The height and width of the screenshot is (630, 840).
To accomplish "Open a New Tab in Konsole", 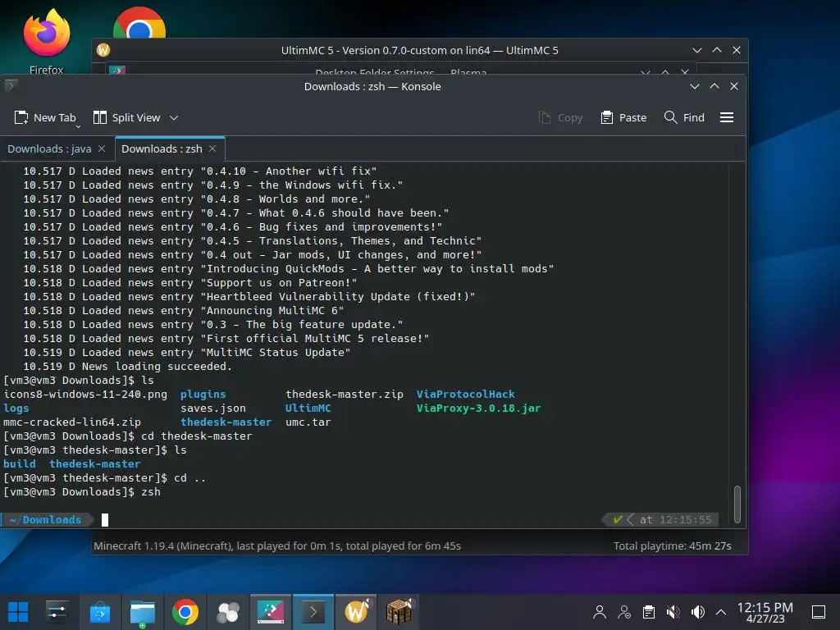I will 45,118.
